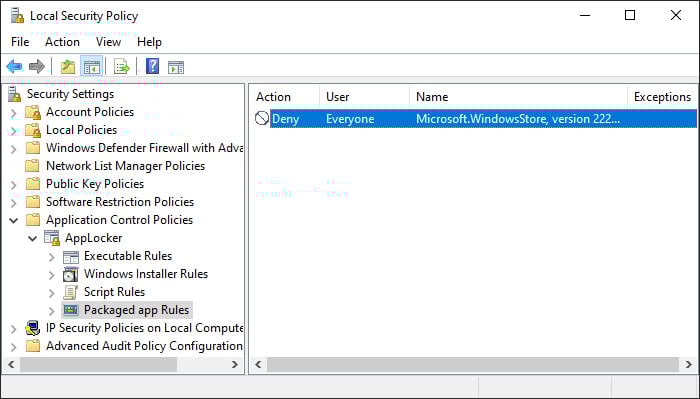Open the Help menu

(x=149, y=42)
